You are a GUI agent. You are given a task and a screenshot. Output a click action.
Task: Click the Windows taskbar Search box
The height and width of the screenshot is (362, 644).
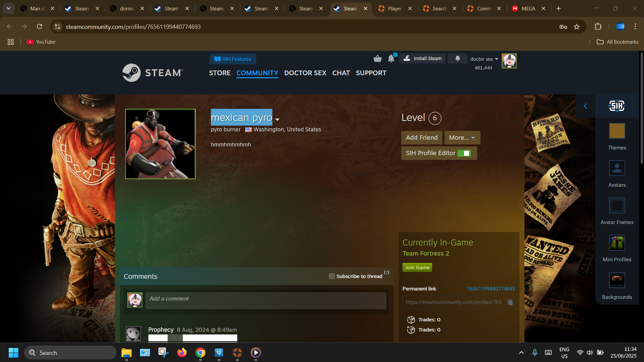click(x=70, y=353)
